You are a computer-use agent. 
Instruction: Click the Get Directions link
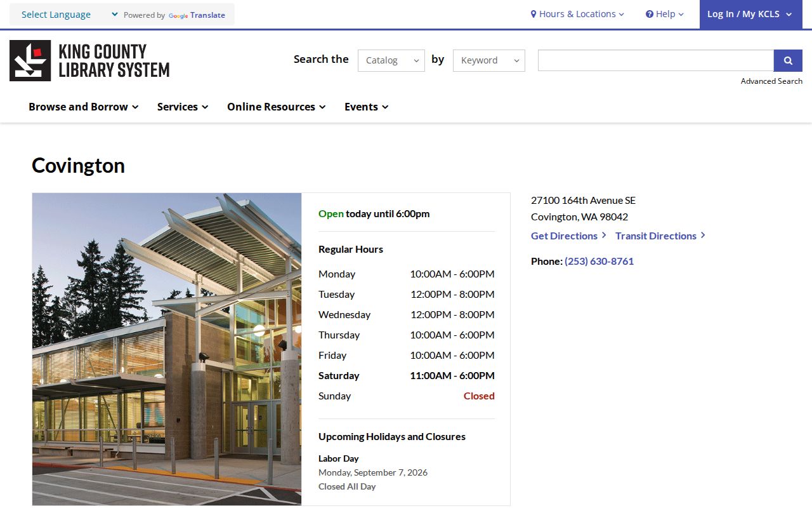tap(568, 236)
